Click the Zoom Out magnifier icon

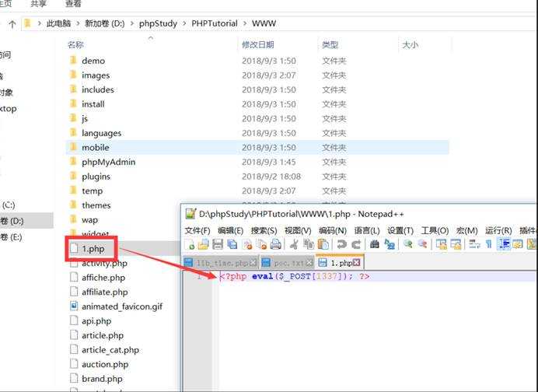click(x=422, y=244)
